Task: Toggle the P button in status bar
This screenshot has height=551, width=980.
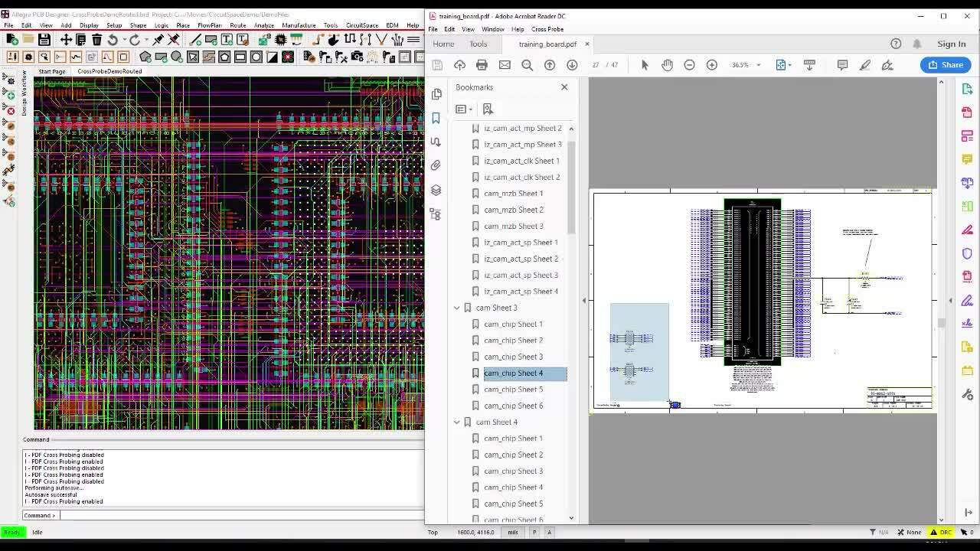Action: pyautogui.click(x=535, y=532)
